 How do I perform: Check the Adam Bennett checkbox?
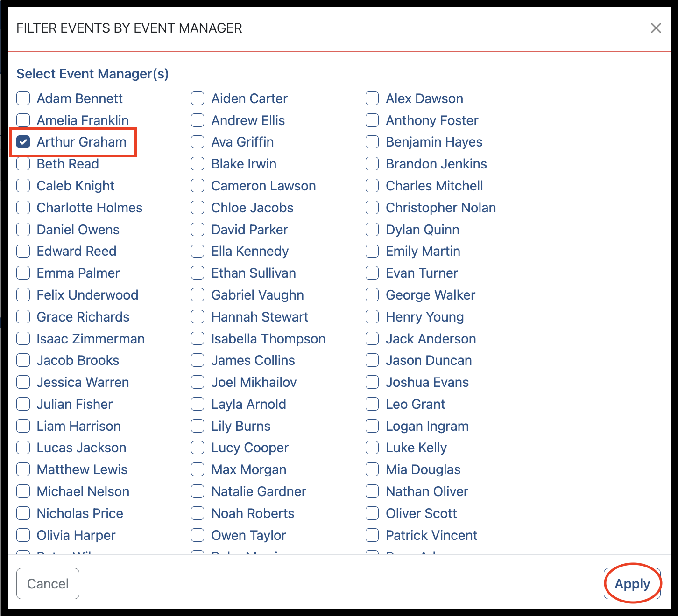click(x=23, y=98)
